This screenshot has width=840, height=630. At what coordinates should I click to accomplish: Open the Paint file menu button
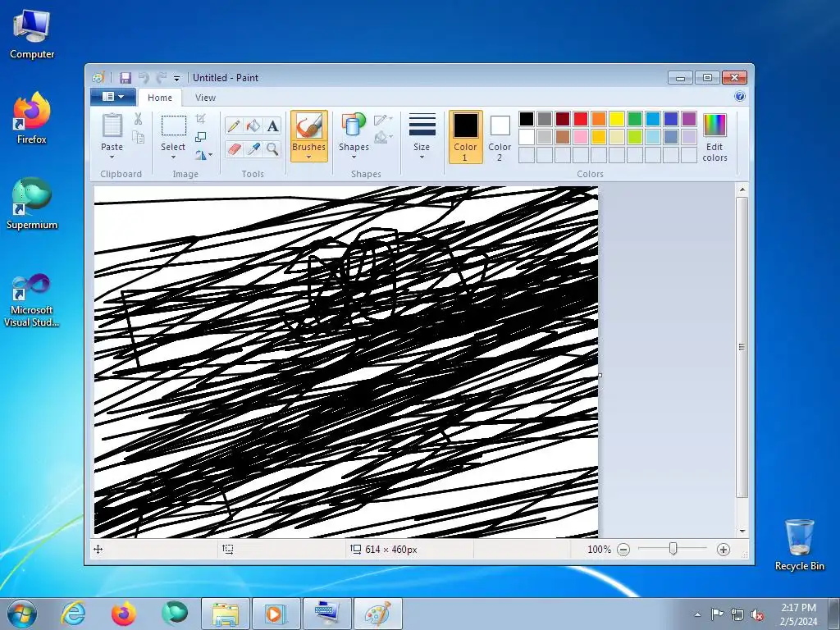114,97
